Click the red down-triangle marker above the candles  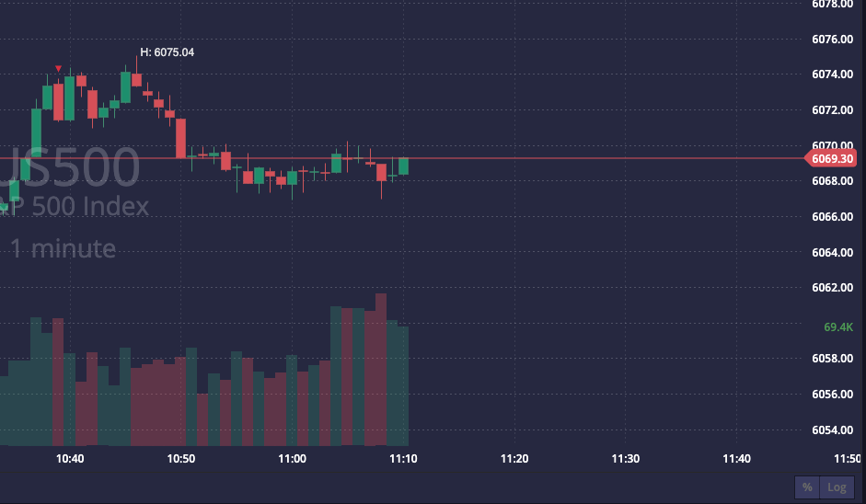coord(59,69)
